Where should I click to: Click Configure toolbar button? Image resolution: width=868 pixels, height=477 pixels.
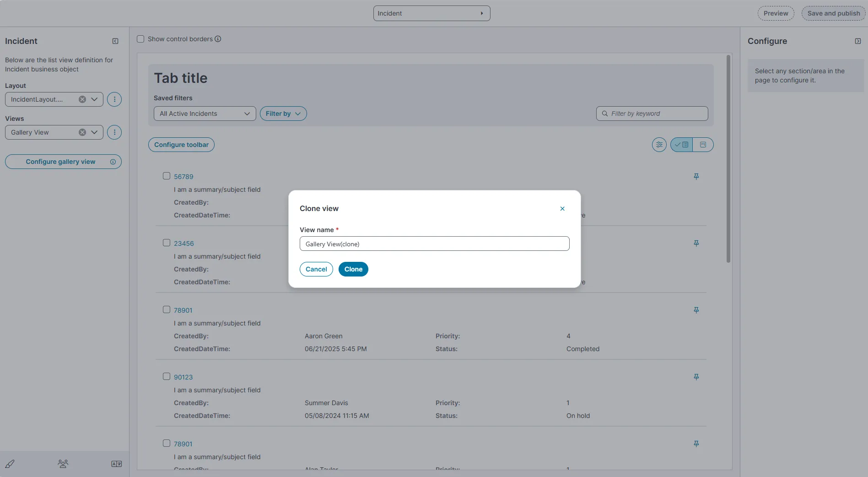[181, 145]
